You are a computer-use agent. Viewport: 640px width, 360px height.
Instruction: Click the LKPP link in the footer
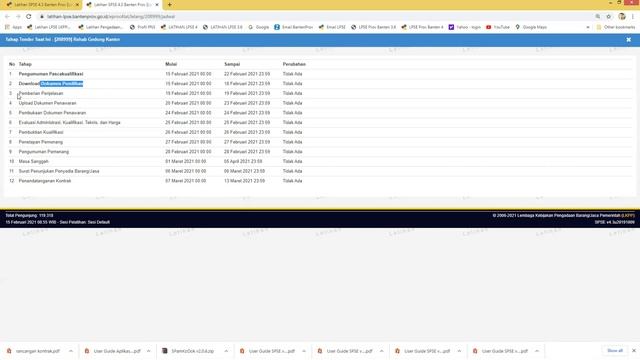tap(628, 216)
